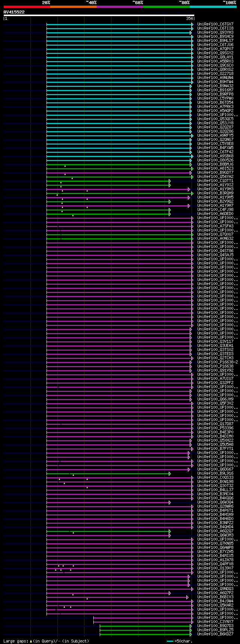The height and width of the screenshot is (644, 240).
Task: Click the arrowhead ending the UniRef100_Q6W3Q4 bar
Action: [170, 502]
